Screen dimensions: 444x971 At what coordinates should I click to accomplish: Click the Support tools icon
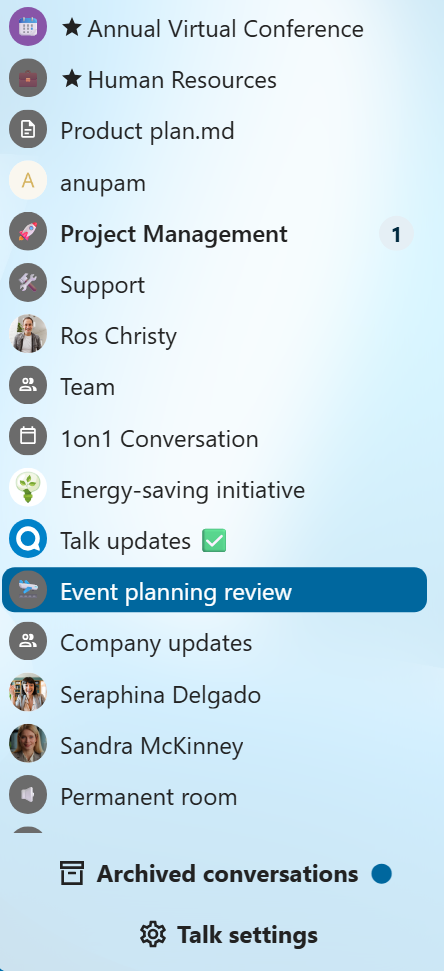(28, 283)
